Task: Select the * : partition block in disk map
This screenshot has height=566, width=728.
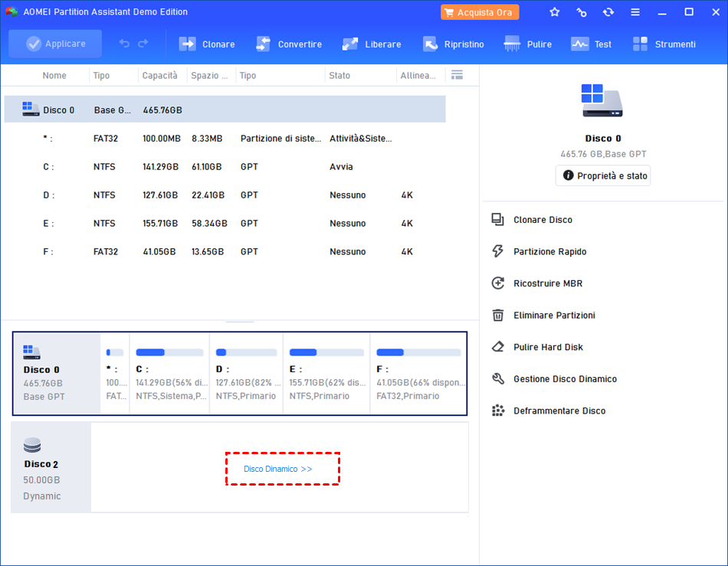Action: [115, 374]
